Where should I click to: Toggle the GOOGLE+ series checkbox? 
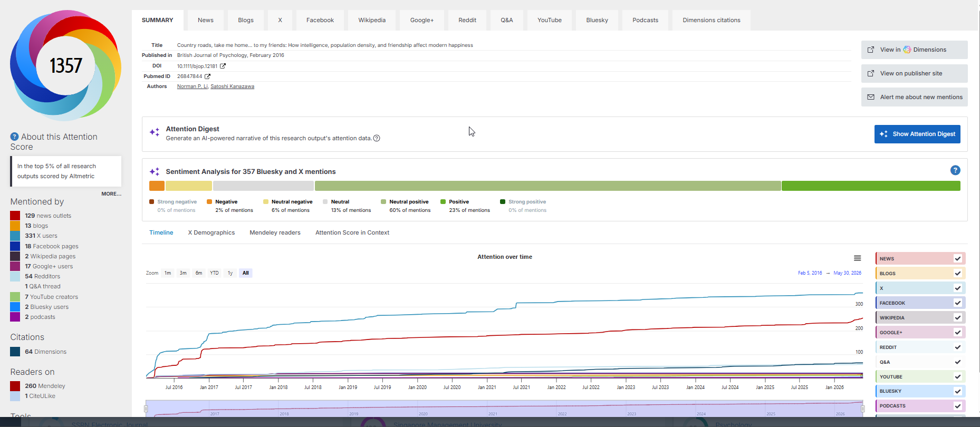(x=958, y=332)
